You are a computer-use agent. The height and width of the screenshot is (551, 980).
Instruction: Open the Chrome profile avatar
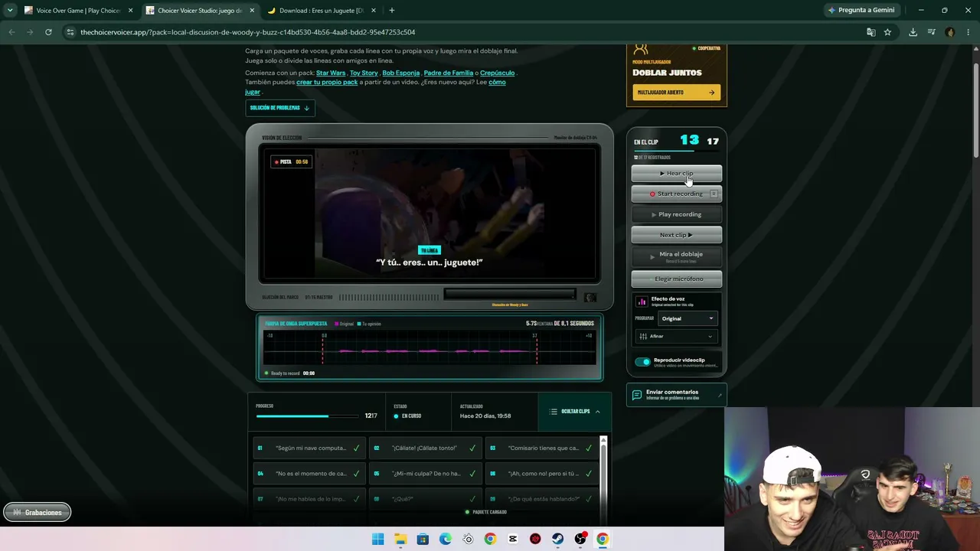(x=950, y=32)
